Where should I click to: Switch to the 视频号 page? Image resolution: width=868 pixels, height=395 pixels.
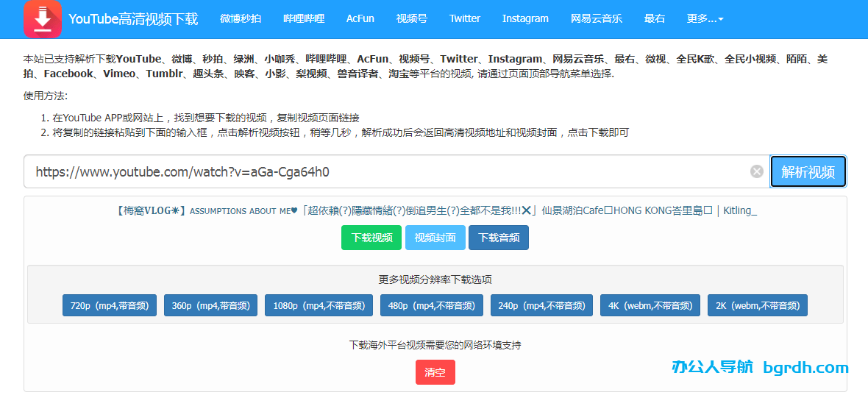(412, 18)
